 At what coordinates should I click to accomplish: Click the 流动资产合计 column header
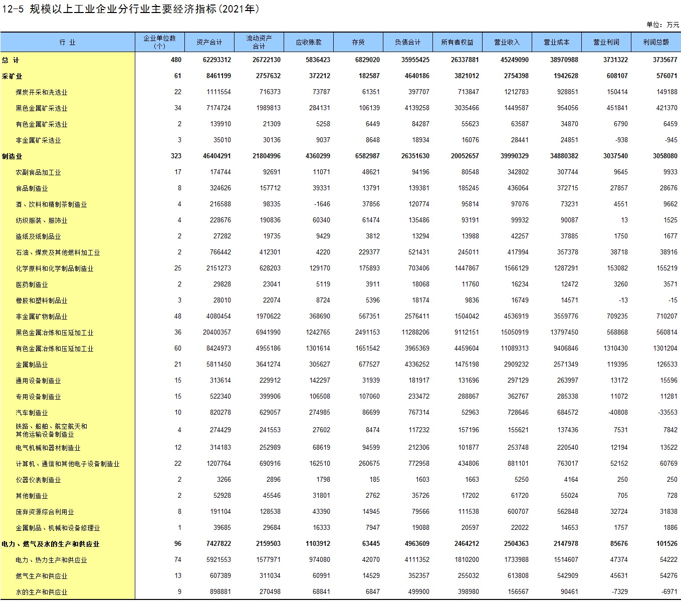pos(259,42)
